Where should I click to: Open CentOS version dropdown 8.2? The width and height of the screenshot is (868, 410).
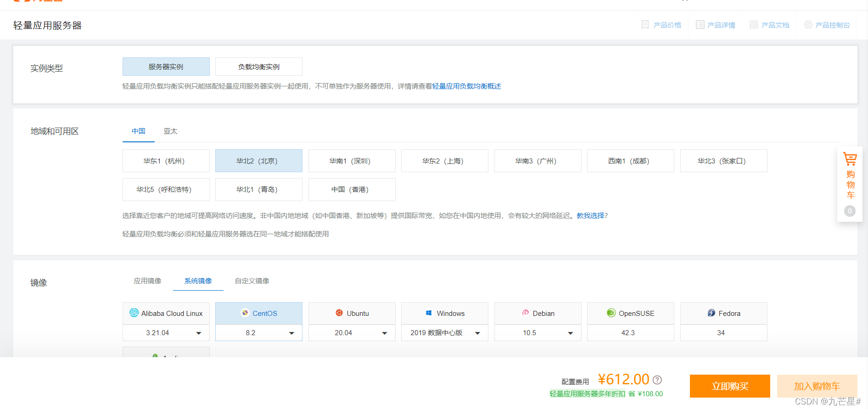point(259,333)
